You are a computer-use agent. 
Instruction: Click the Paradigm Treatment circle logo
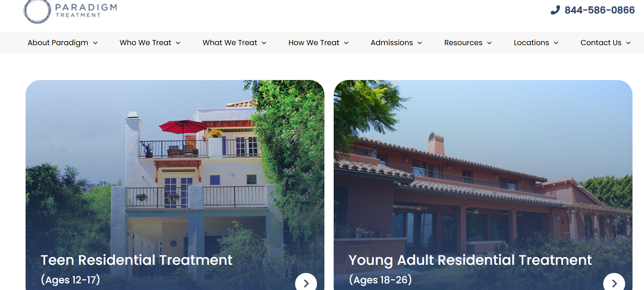click(37, 11)
